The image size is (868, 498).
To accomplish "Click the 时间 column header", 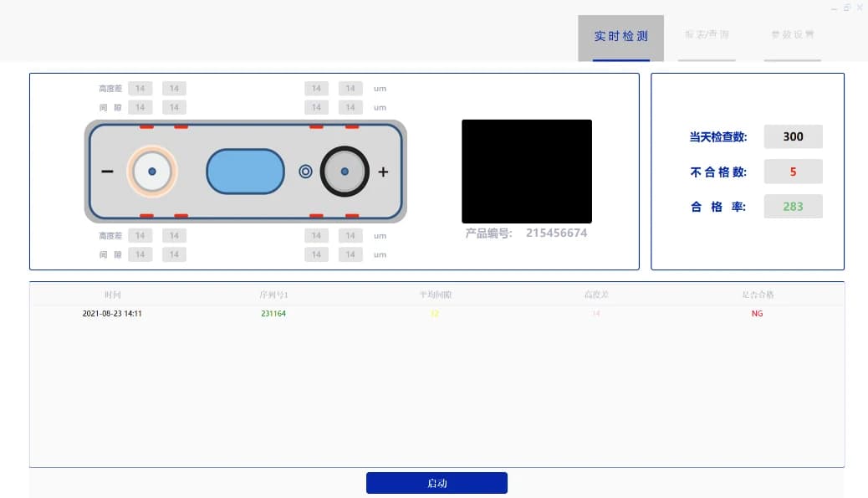I will click(112, 295).
